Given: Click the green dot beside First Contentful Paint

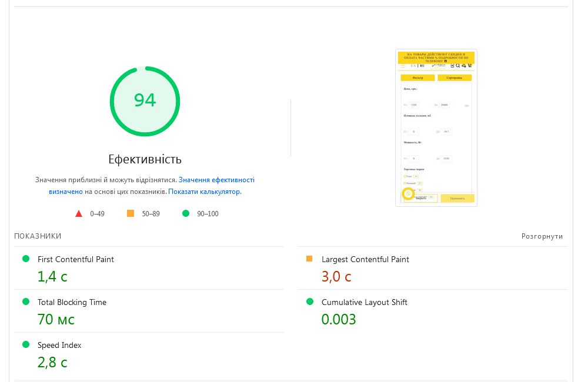Looking at the screenshot, I should pyautogui.click(x=26, y=259).
